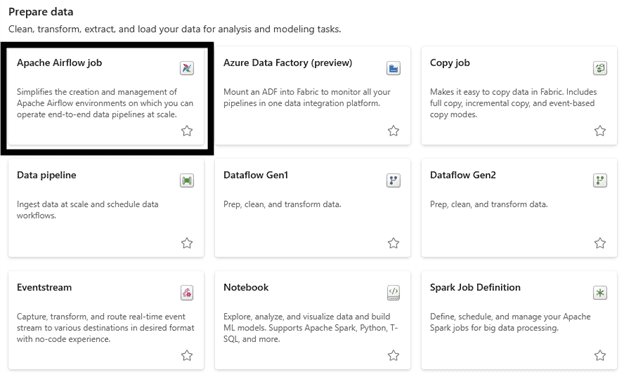The width and height of the screenshot is (624, 377).
Task: Toggle the Dataflow Gen1 favorite star
Action: 393,243
